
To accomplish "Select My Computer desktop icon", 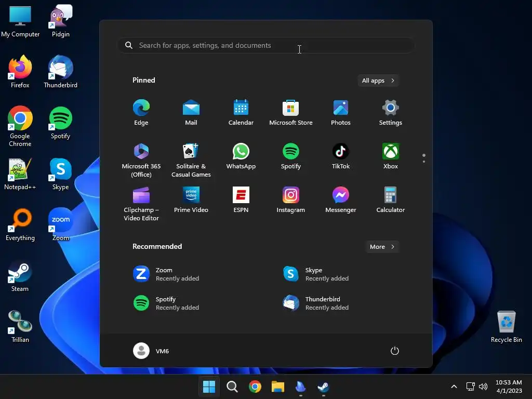I will coord(20,22).
